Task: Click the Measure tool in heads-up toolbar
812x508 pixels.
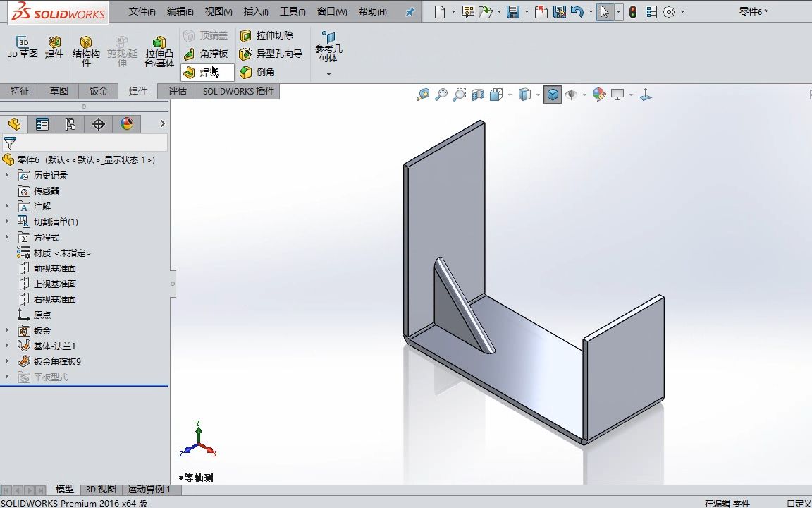Action: point(423,93)
